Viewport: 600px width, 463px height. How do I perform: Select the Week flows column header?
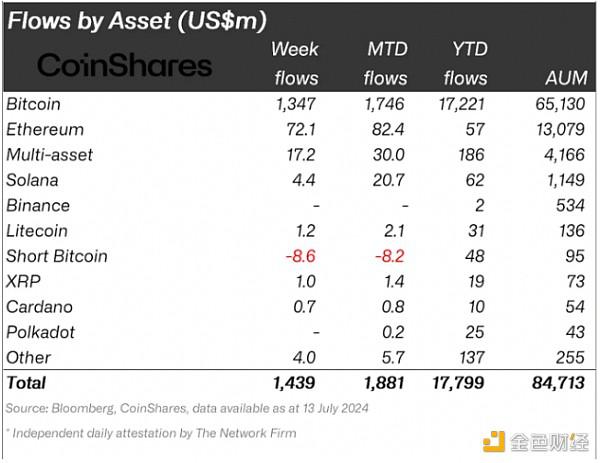[x=295, y=63]
